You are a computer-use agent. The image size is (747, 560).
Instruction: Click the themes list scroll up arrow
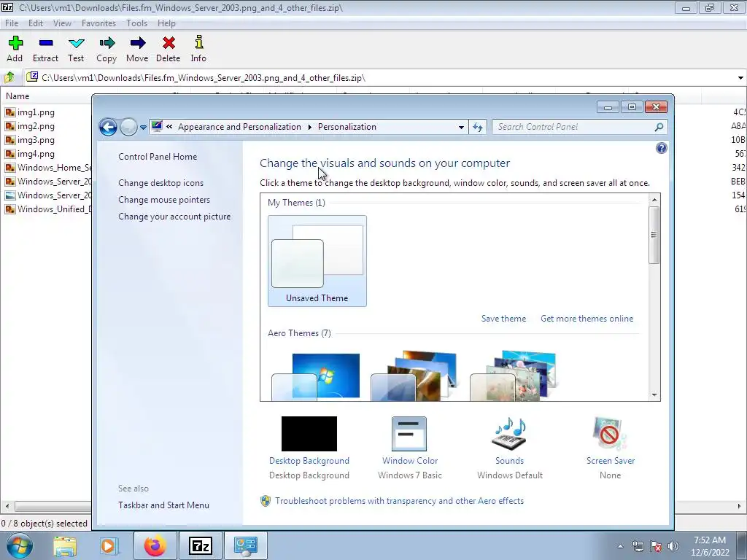(654, 200)
